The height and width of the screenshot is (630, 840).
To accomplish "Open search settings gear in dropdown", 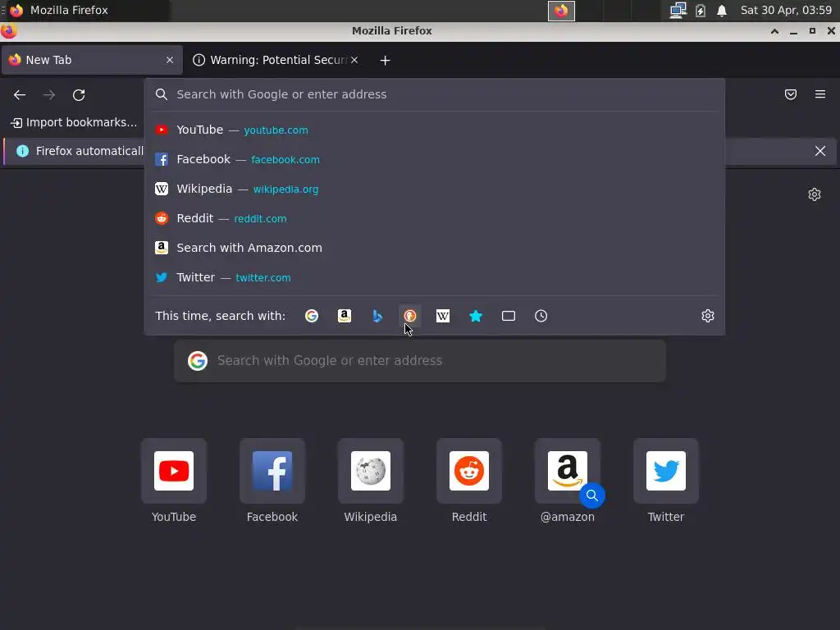I will 708,316.
